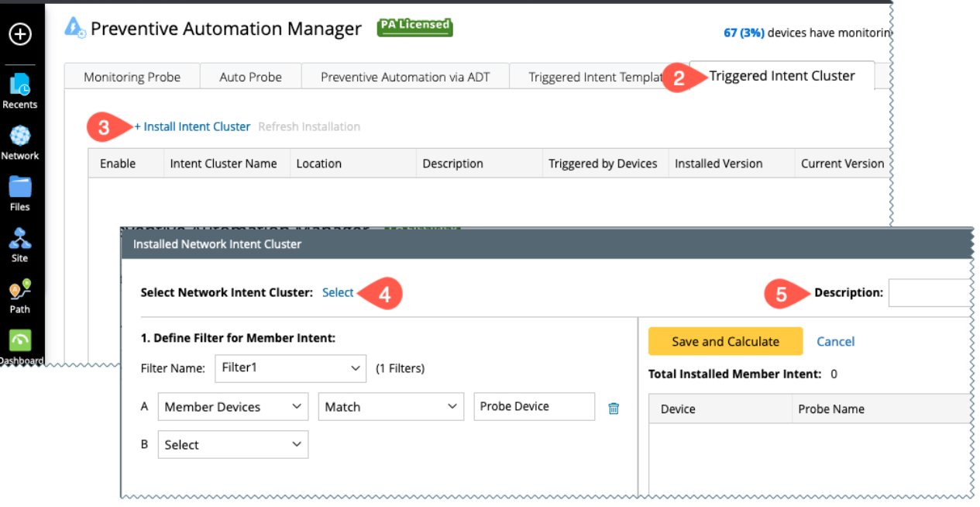Expand the Filter Name dropdown
Image resolution: width=980 pixels, height=507 pixels.
click(290, 368)
